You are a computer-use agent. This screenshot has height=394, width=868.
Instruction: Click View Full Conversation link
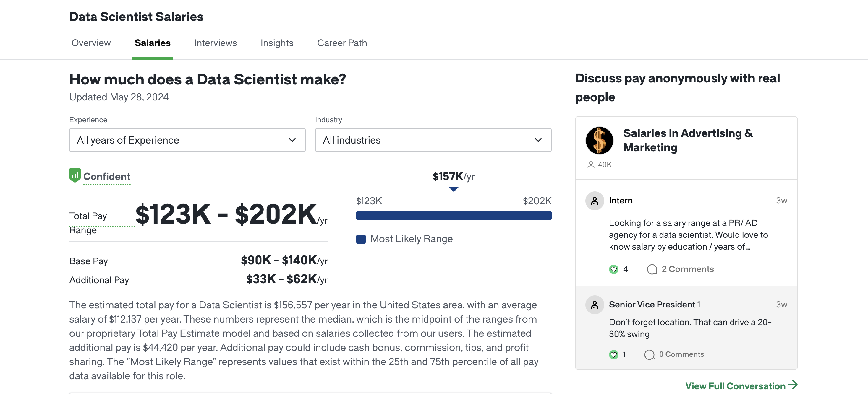pyautogui.click(x=735, y=386)
